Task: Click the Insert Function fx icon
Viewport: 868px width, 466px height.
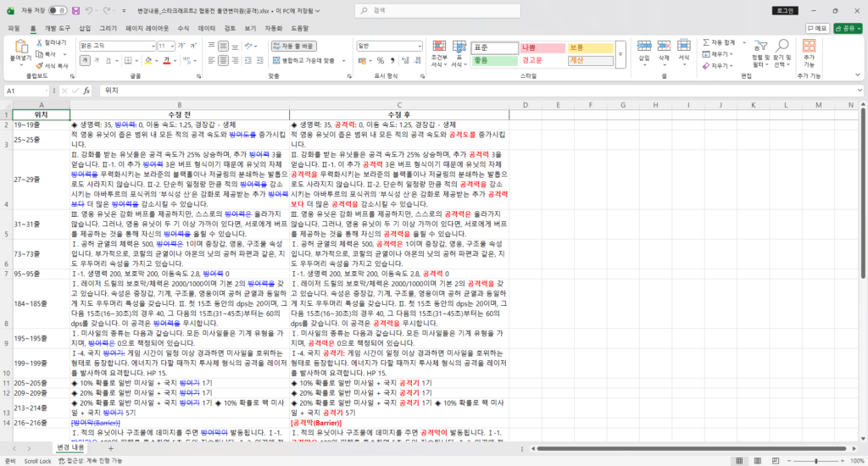Action: point(87,91)
